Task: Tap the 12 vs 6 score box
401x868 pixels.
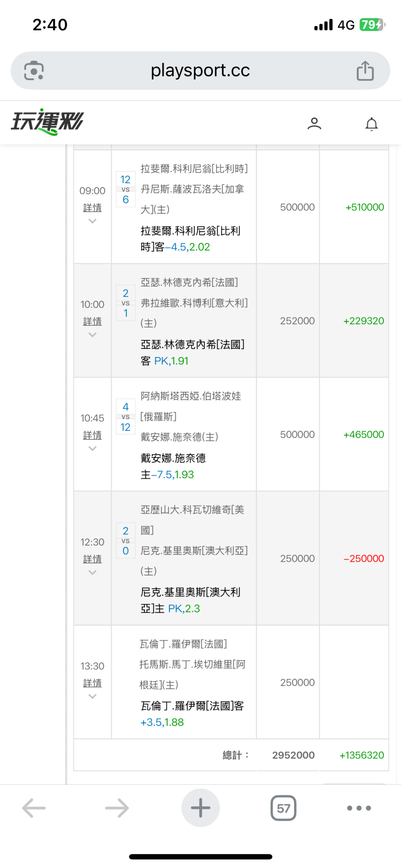Action: pos(125,190)
